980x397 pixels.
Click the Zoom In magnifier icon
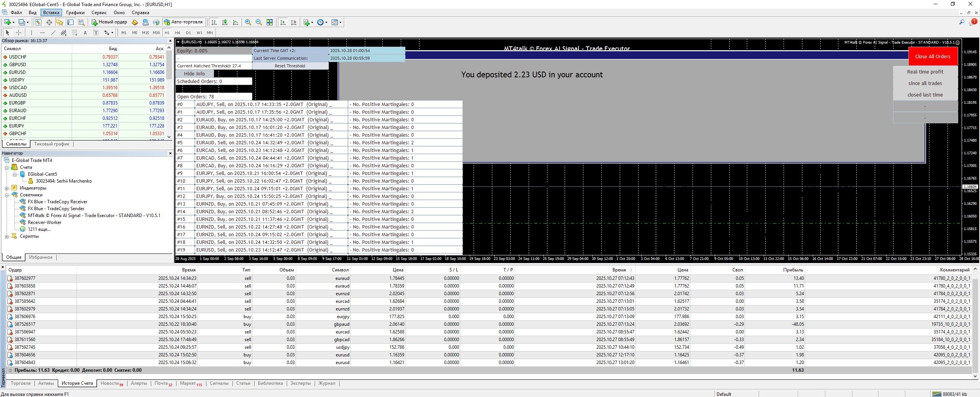[248, 22]
